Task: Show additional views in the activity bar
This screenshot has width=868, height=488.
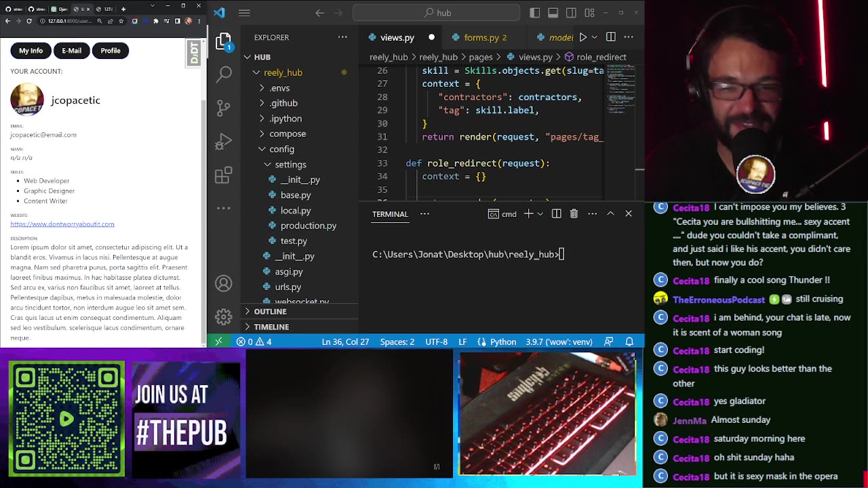Action: tap(224, 208)
